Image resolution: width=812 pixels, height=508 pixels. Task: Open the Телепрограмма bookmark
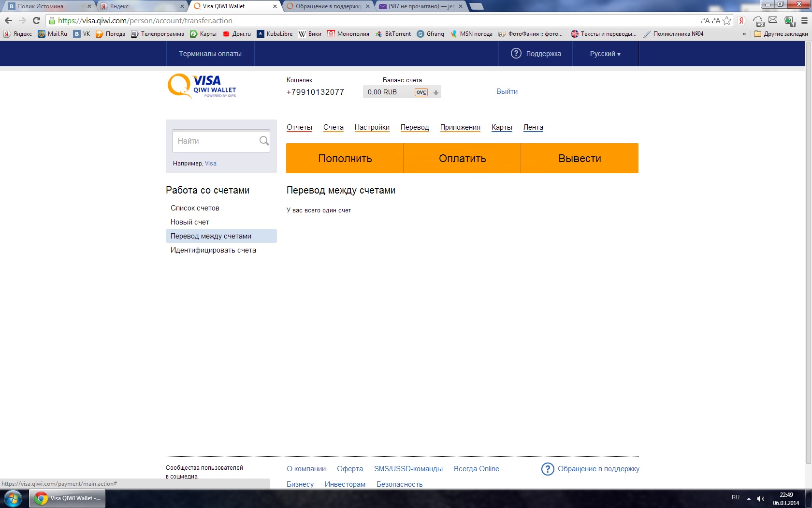(158, 34)
